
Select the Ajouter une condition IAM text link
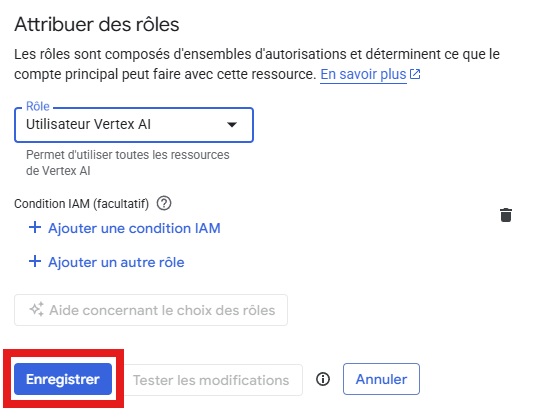[134, 228]
